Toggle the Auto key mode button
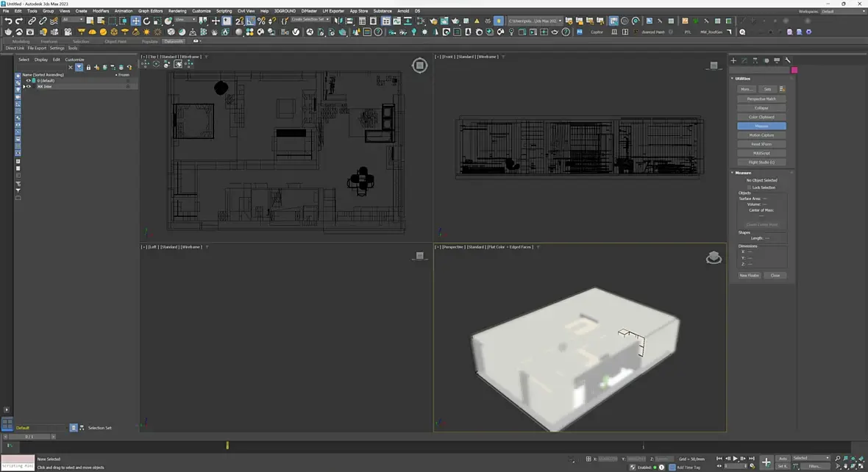Viewport: 868px width, 472px height. pyautogui.click(x=783, y=458)
